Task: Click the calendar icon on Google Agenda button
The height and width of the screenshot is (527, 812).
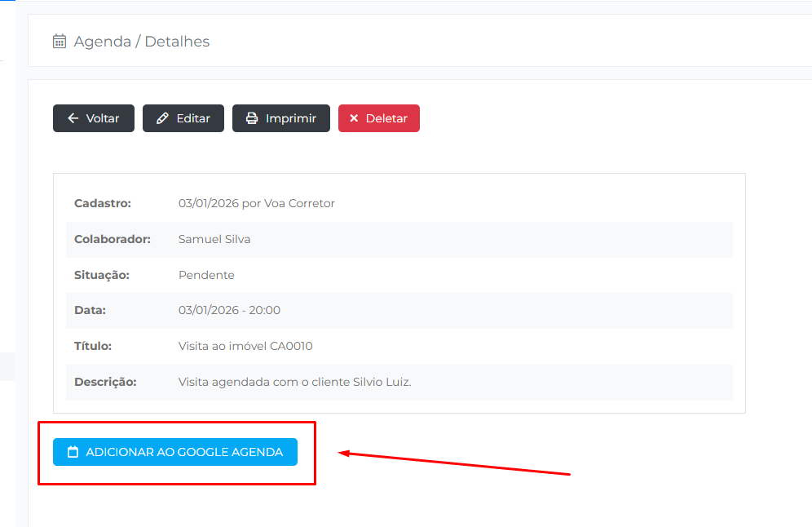Action: click(73, 452)
